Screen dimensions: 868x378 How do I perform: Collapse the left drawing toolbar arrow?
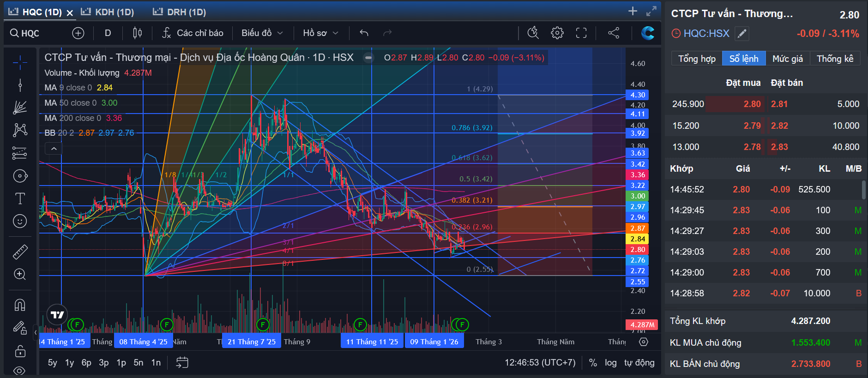[x=36, y=332]
